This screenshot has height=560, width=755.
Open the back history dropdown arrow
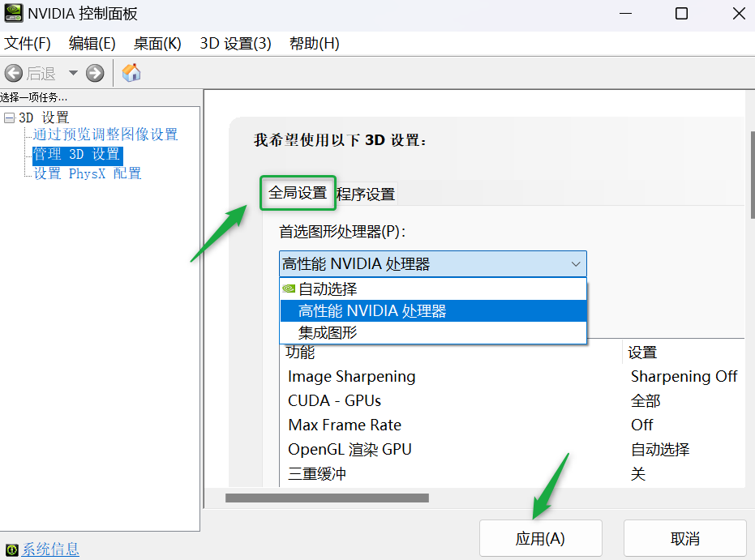[73, 73]
